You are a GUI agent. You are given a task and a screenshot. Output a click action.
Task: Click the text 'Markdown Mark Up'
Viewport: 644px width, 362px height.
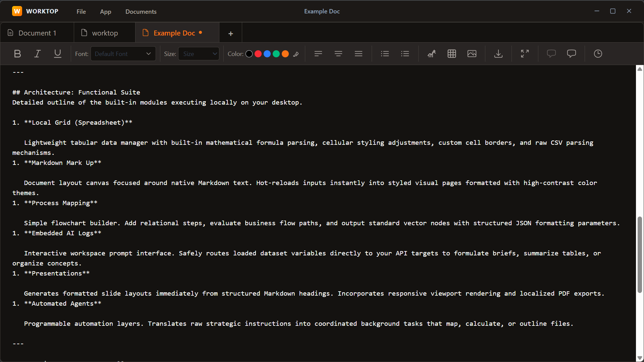coord(62,163)
